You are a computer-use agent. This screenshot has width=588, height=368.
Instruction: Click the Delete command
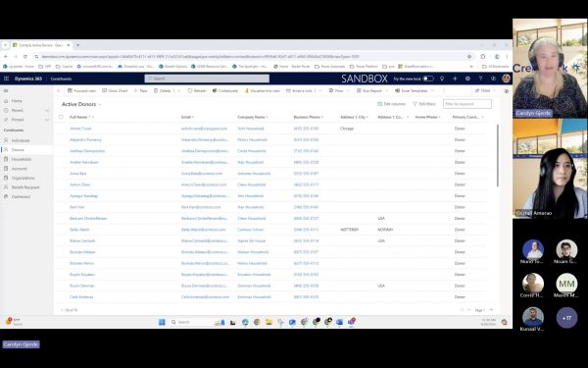(163, 91)
